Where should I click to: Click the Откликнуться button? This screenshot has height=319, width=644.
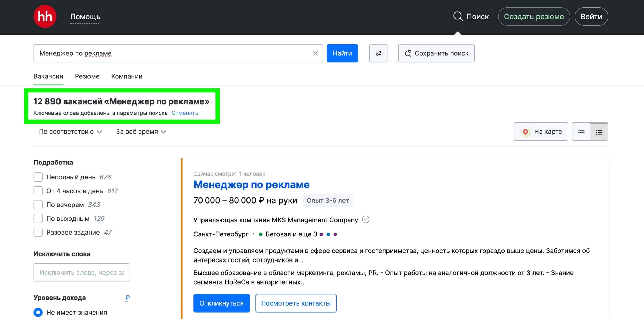click(x=222, y=303)
